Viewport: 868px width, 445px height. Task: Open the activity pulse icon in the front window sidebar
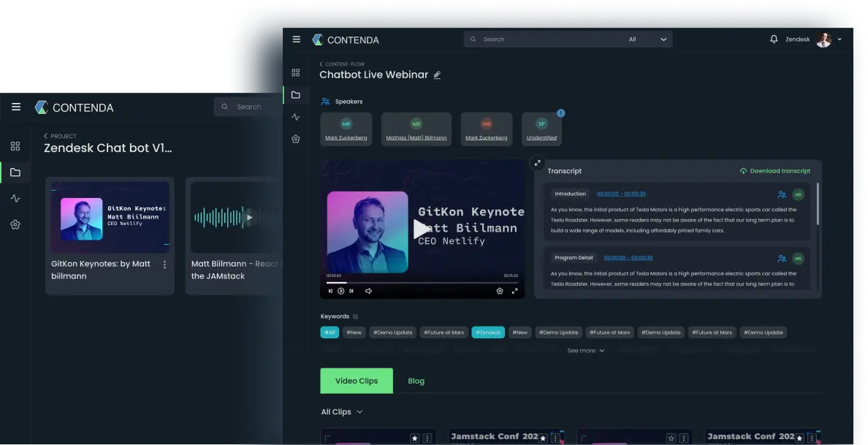pos(296,117)
